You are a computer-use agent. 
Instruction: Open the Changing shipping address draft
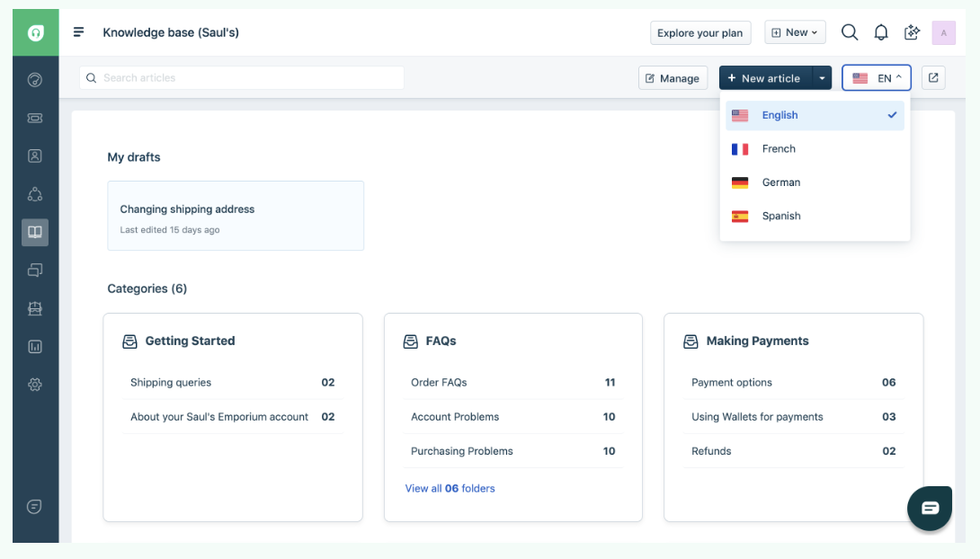[236, 216]
